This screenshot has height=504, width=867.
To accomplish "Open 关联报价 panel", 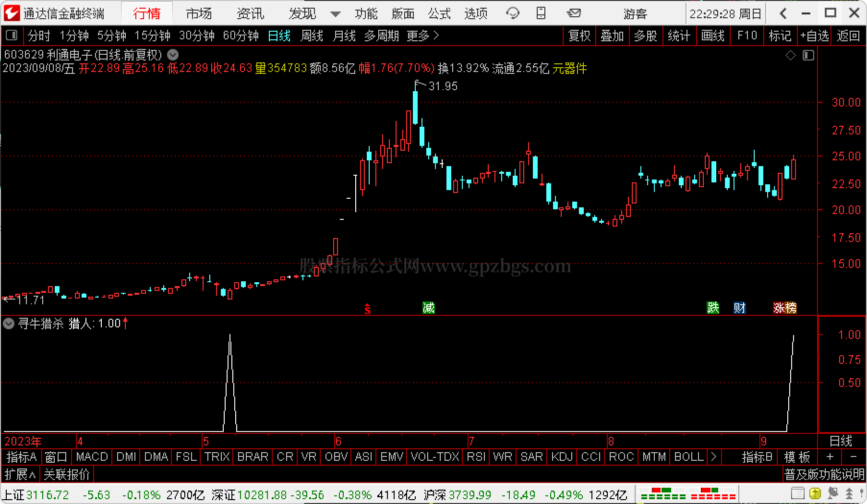I will pos(67,475).
